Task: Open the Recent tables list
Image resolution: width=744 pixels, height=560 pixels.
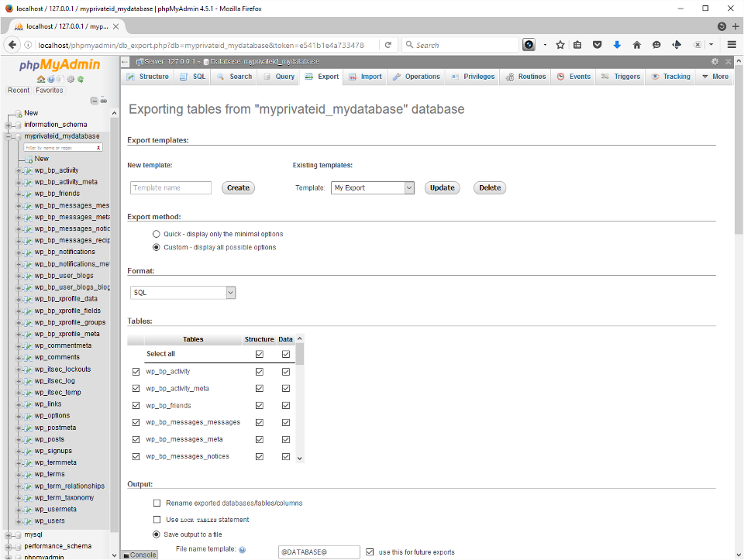Action: (19, 90)
